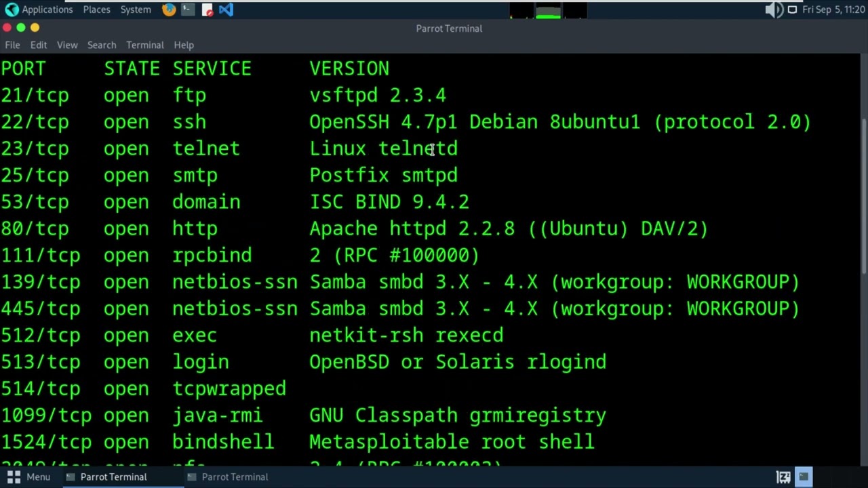
Task: Click the OpenSSH 4.7p1 version text
Action: click(383, 122)
